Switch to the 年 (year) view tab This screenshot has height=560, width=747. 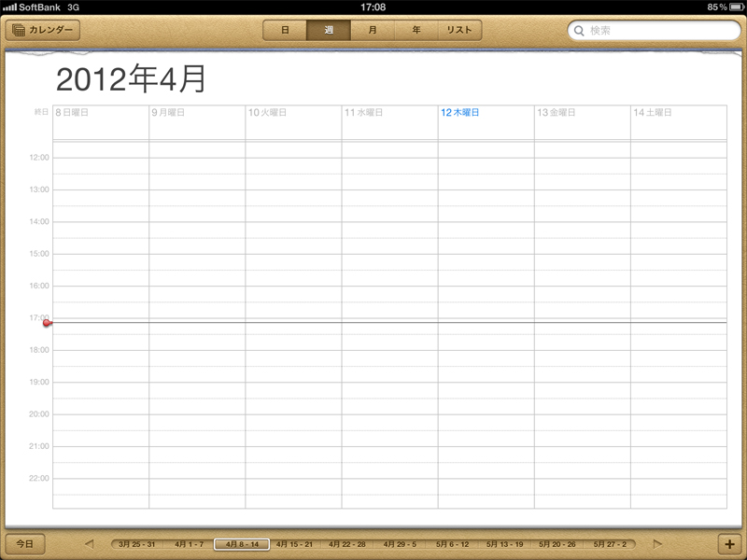pyautogui.click(x=416, y=30)
